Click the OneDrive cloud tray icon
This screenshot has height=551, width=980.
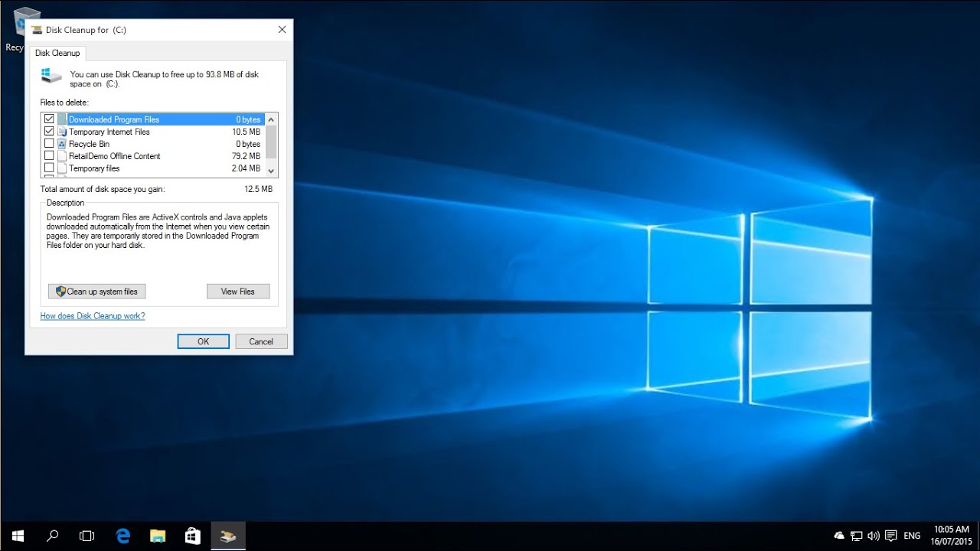[839, 536]
